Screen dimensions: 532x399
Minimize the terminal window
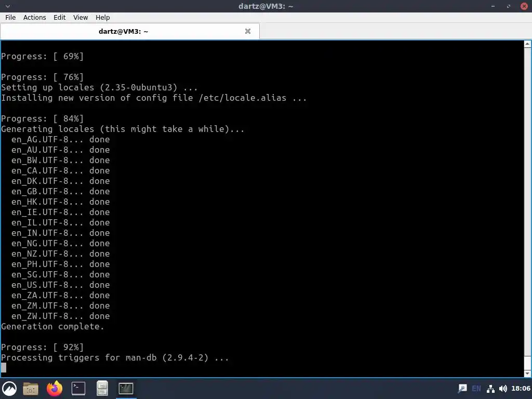pyautogui.click(x=493, y=6)
